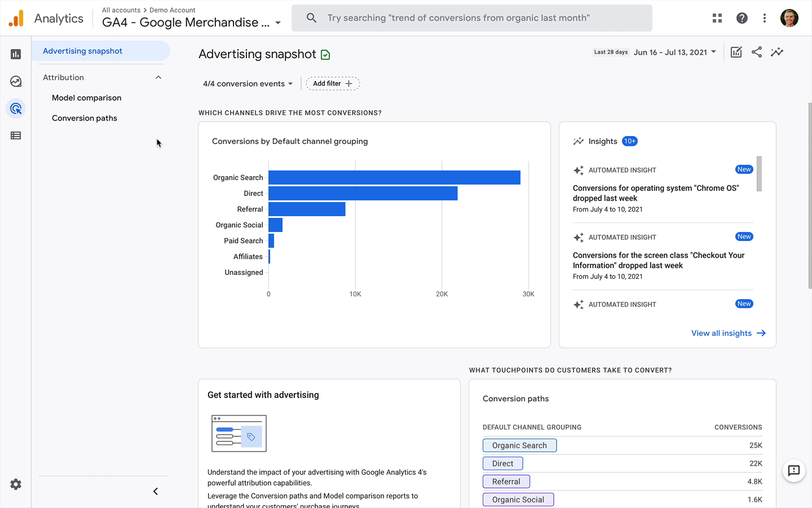Open the Reports section in left navigation
Screen dimensions: 812x508
point(16,54)
